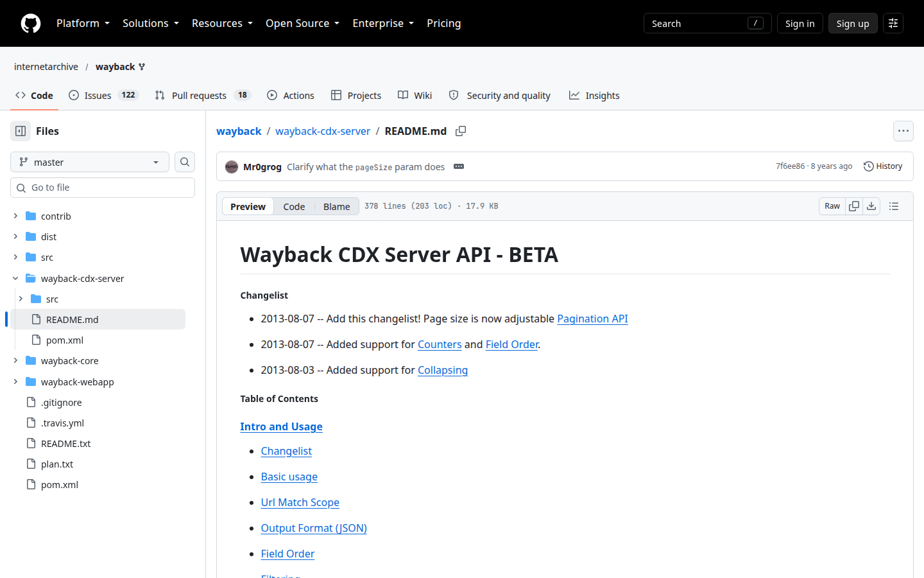Follow the Pagination API link
924x578 pixels.
(x=592, y=319)
